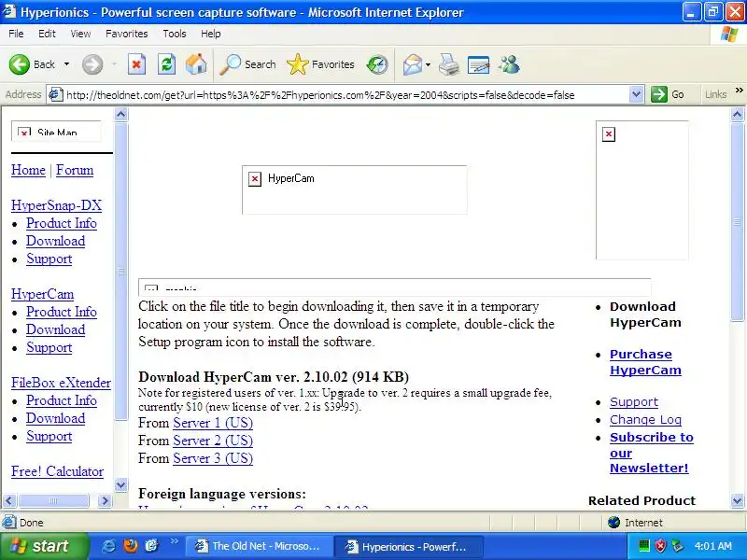Download from Server 3 (US)
Screen dimensions: 747x560
pos(213,458)
